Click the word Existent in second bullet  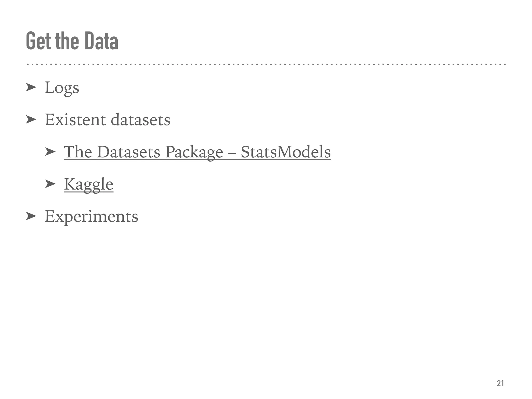75,120
